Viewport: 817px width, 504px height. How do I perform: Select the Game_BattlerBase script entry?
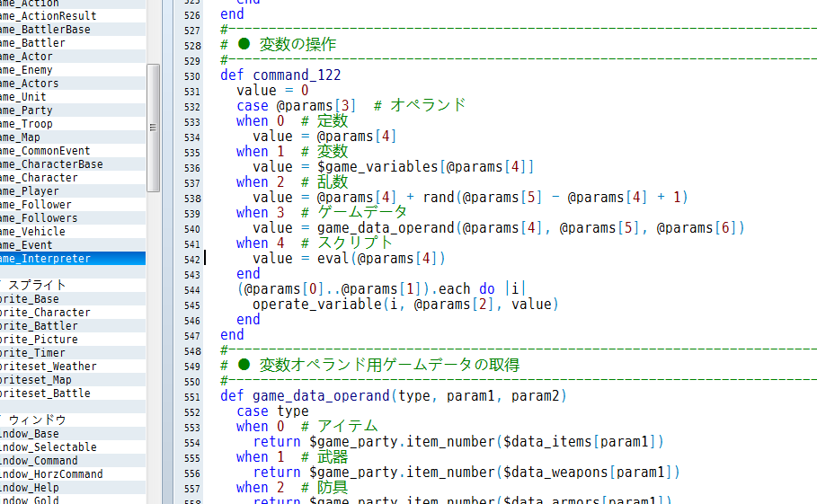click(73, 29)
